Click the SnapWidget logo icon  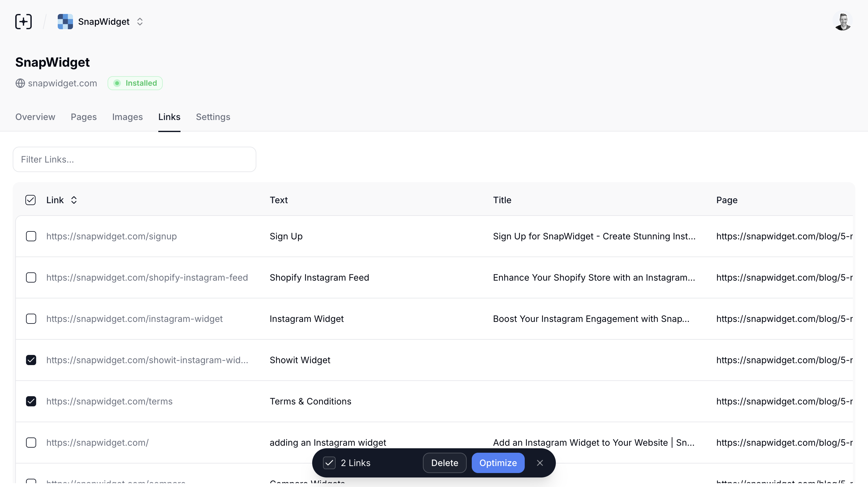pyautogui.click(x=65, y=21)
